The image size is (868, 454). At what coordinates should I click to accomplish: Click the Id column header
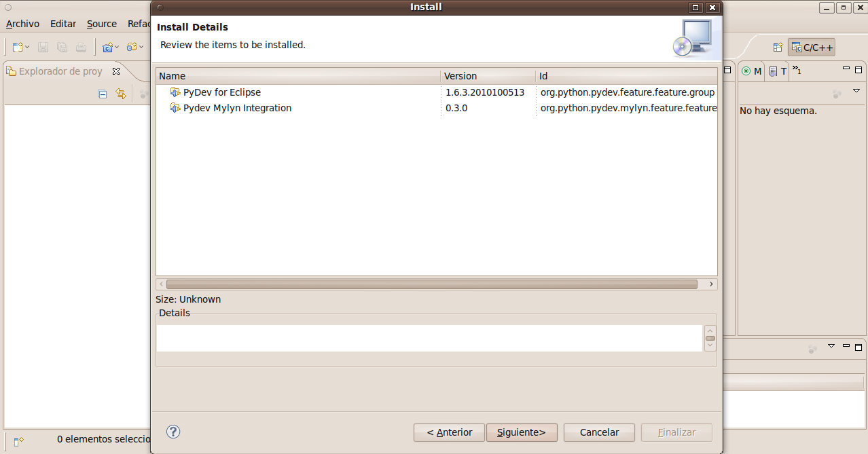coord(627,76)
